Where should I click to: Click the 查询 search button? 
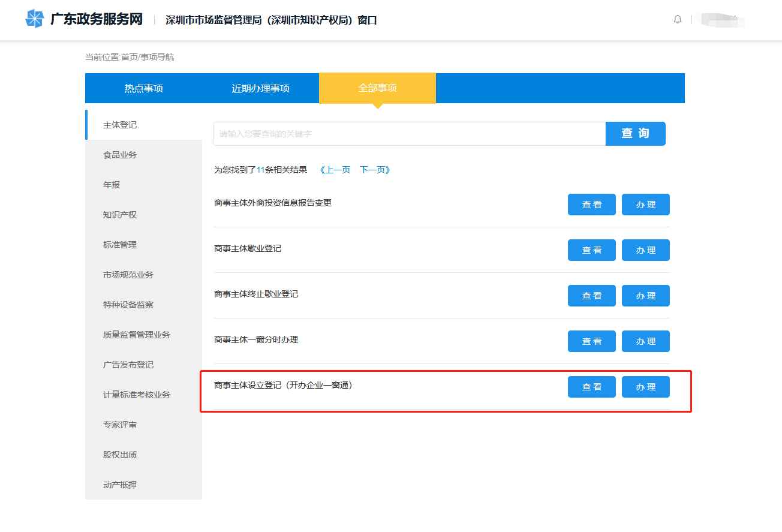tap(636, 134)
